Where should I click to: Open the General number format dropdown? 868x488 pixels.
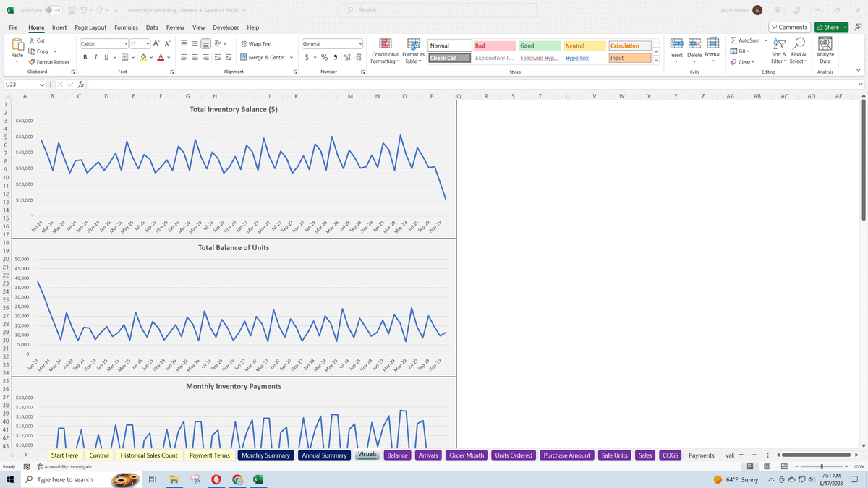tap(360, 44)
